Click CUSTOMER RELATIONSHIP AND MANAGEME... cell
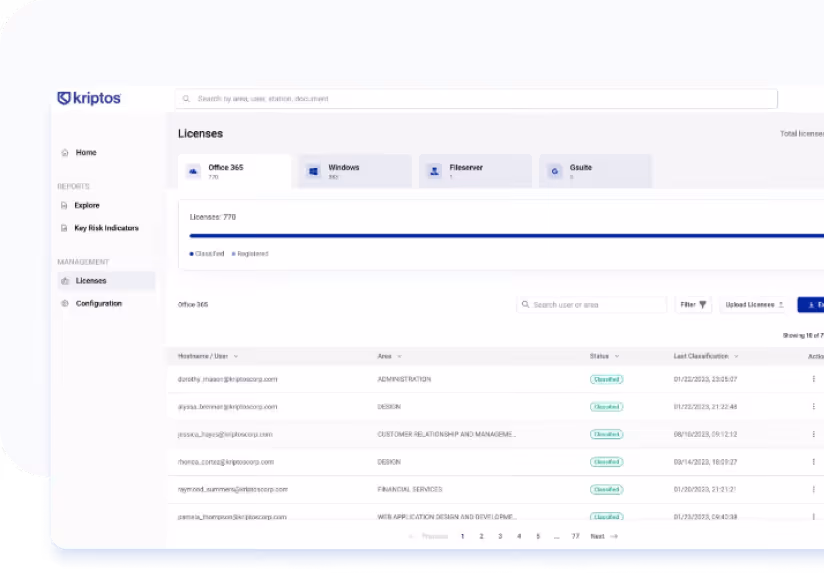Image resolution: width=824 pixels, height=573 pixels. (446, 434)
